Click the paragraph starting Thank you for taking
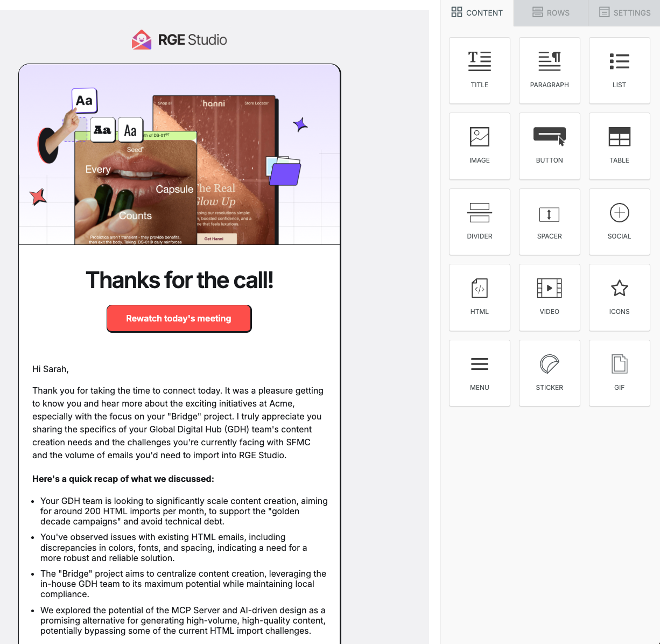The width and height of the screenshot is (660, 644). pyautogui.click(x=178, y=423)
